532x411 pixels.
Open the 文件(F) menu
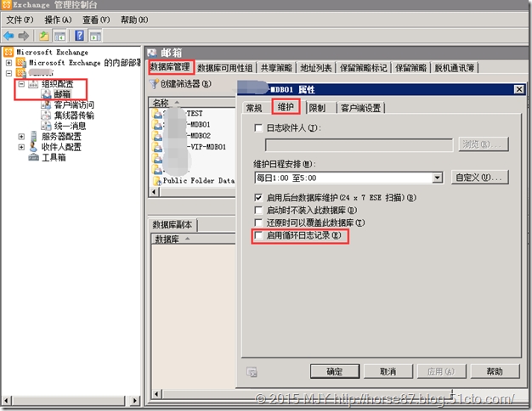click(20, 20)
